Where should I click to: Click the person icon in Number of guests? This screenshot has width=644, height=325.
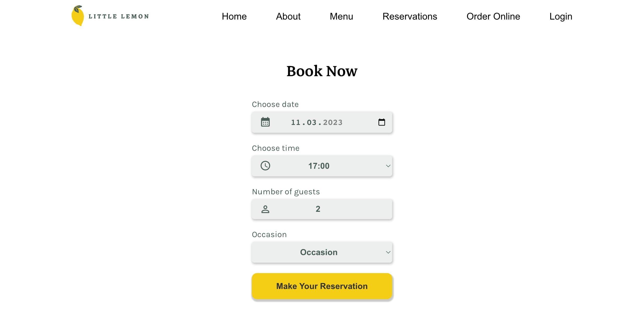point(265,209)
